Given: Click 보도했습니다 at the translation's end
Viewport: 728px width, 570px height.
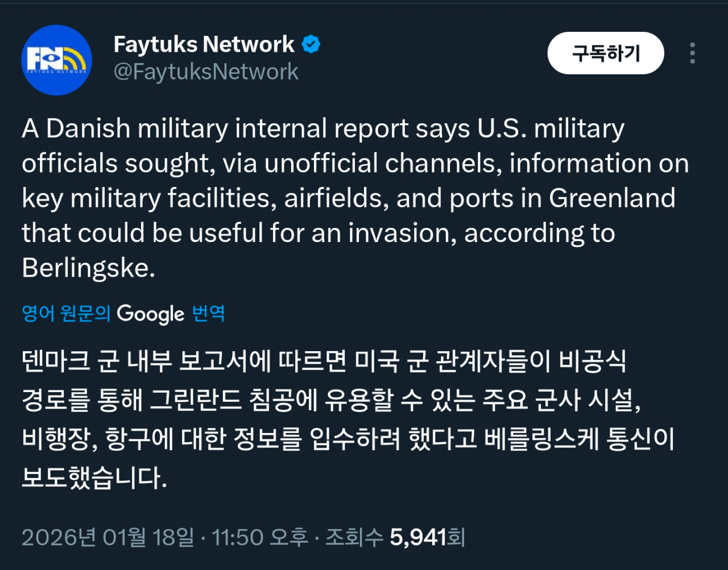Looking at the screenshot, I should [x=94, y=478].
